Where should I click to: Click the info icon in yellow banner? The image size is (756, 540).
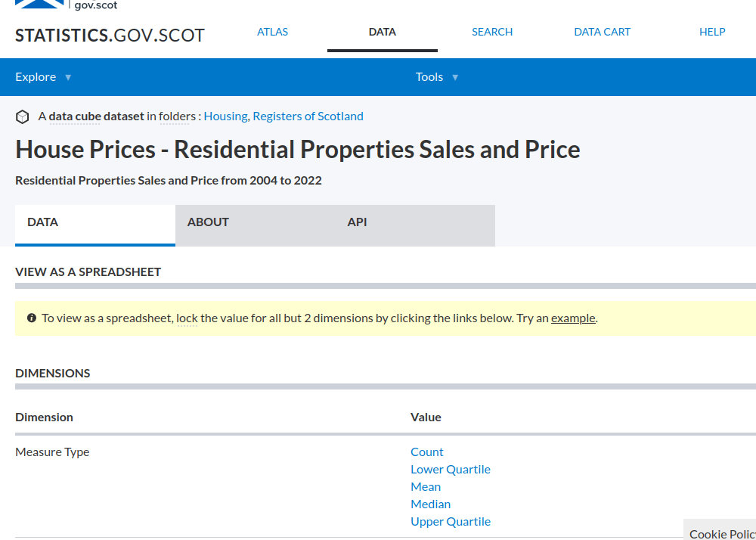tap(31, 317)
